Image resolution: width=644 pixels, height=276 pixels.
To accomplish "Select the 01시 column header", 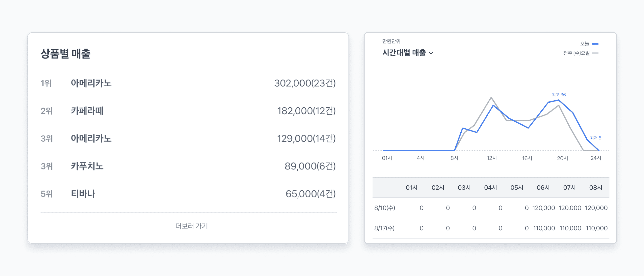I will coord(412,188).
